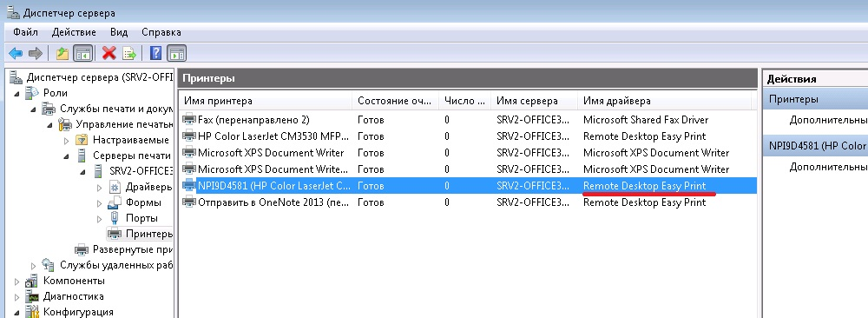Click Дополнительные under Принтеры actions

click(x=828, y=120)
